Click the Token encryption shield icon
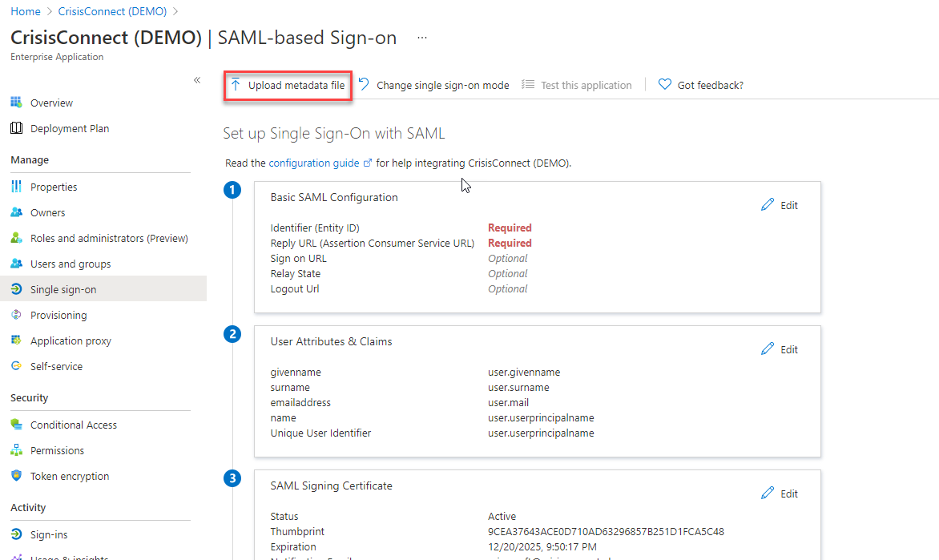 (x=16, y=476)
